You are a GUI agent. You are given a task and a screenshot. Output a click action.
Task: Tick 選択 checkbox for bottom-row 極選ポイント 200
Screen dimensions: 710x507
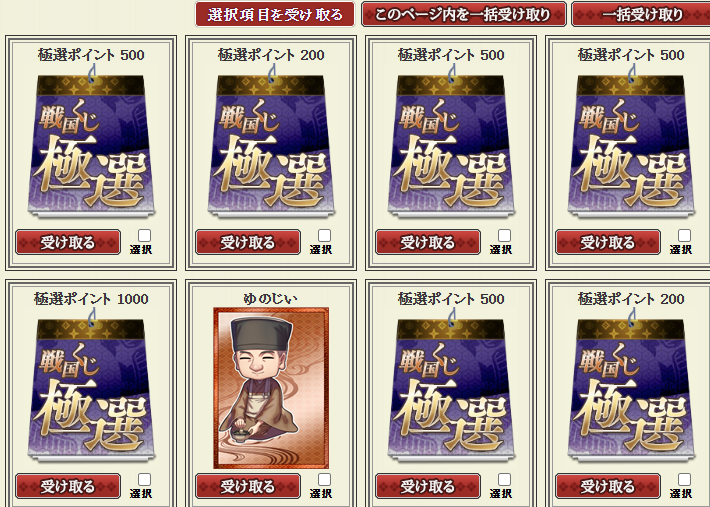[684, 479]
